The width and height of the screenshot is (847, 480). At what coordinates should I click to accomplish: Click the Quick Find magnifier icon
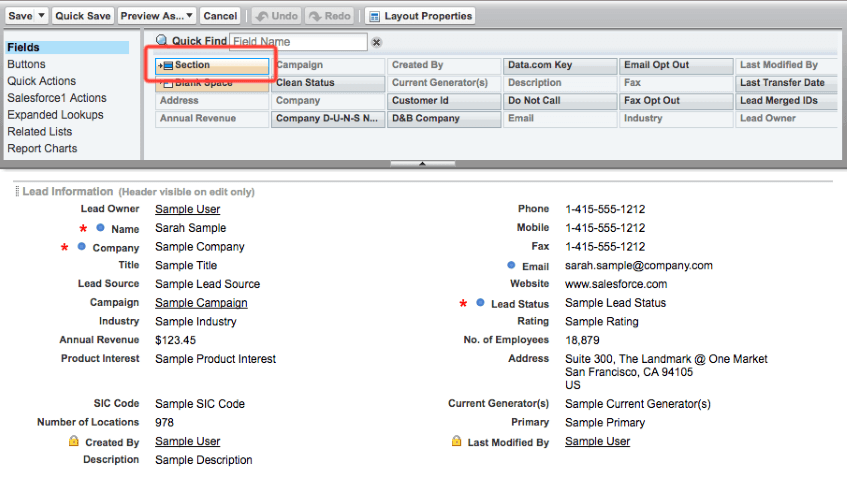162,41
